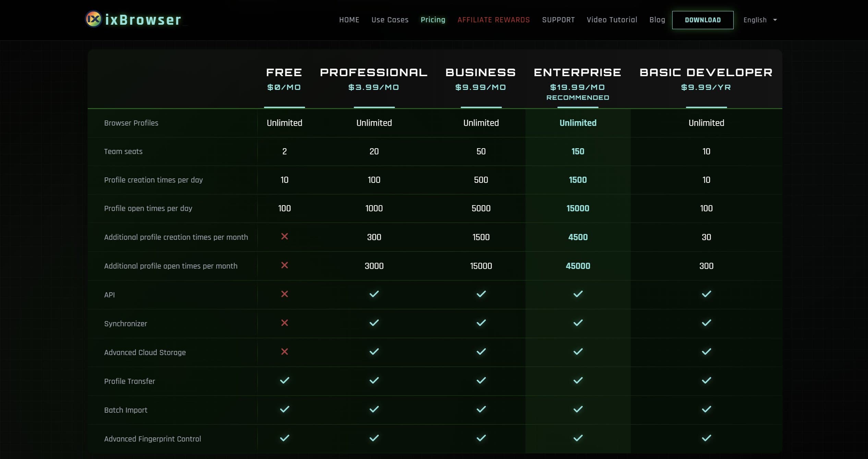This screenshot has width=868, height=459.
Task: Click Business's checkmark for API
Action: coord(481,294)
